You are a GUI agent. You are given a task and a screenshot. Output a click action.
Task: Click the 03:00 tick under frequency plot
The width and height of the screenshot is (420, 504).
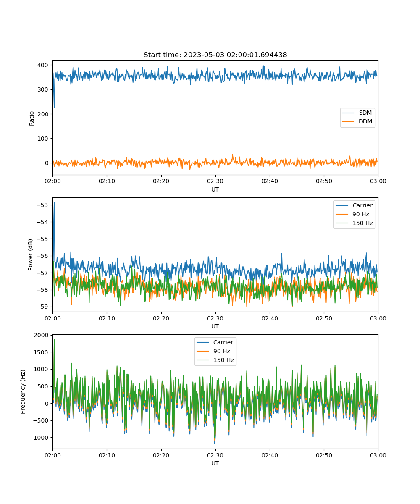(x=378, y=454)
